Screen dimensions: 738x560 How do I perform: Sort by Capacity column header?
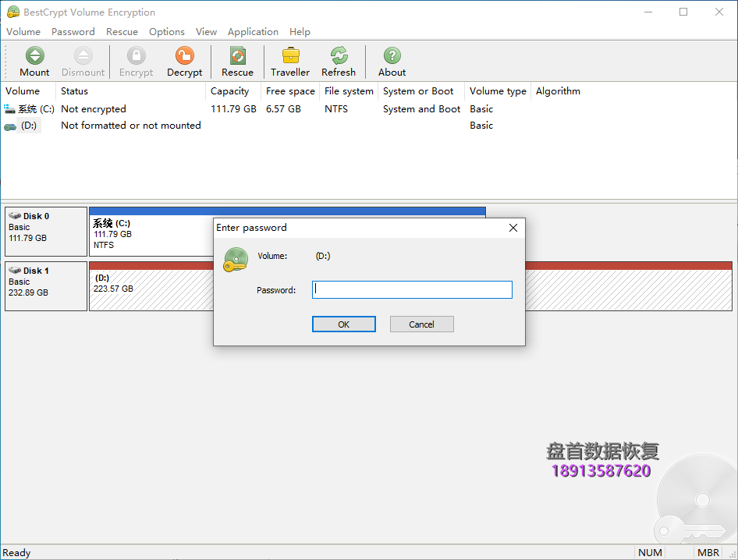(231, 91)
